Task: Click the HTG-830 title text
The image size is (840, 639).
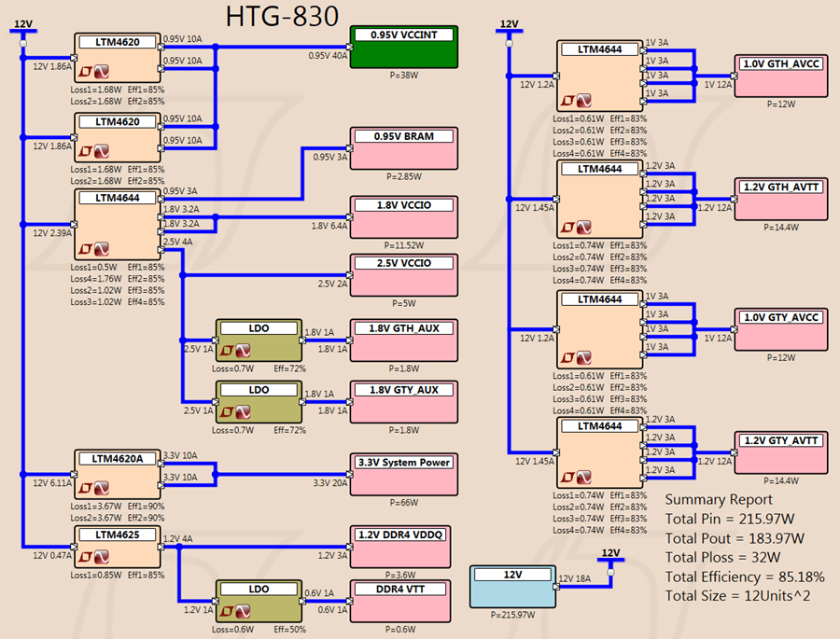Action: pyautogui.click(x=282, y=17)
